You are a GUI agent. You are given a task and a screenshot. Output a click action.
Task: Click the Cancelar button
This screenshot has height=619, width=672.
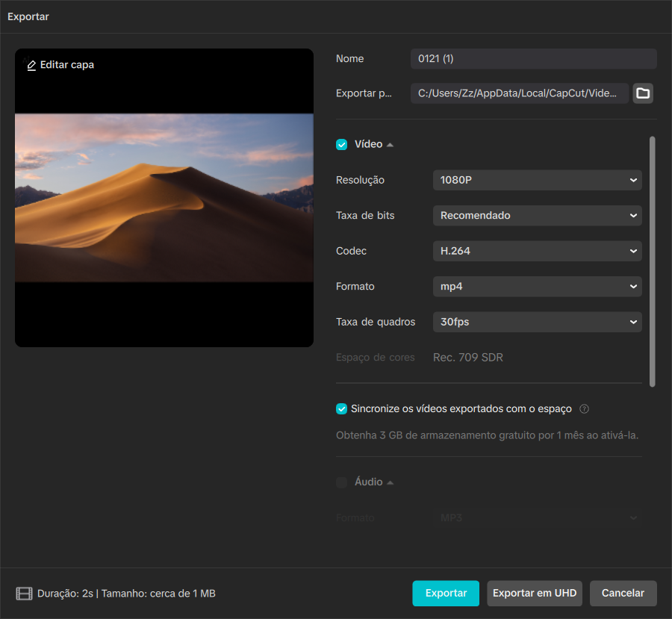623,594
